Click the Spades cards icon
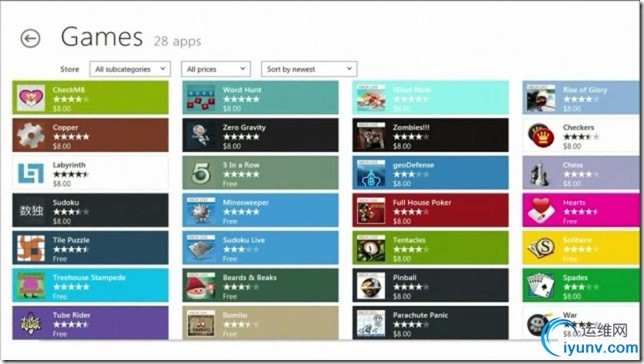The height and width of the screenshot is (364, 644). click(x=541, y=286)
